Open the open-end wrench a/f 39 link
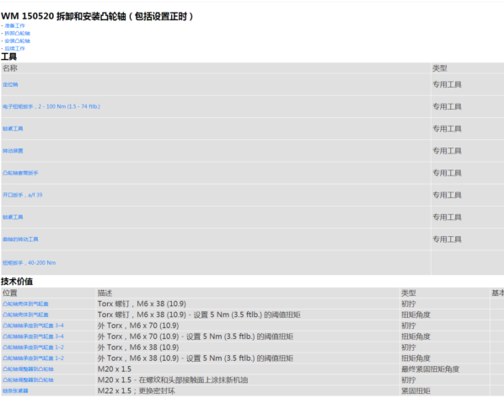504x420 pixels. click(x=23, y=195)
